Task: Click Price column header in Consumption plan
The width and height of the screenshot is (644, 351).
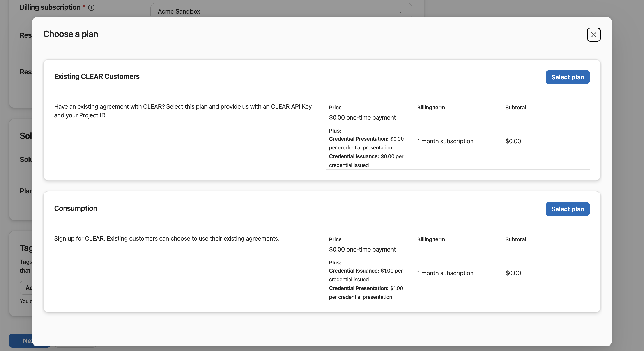Action: click(x=335, y=239)
